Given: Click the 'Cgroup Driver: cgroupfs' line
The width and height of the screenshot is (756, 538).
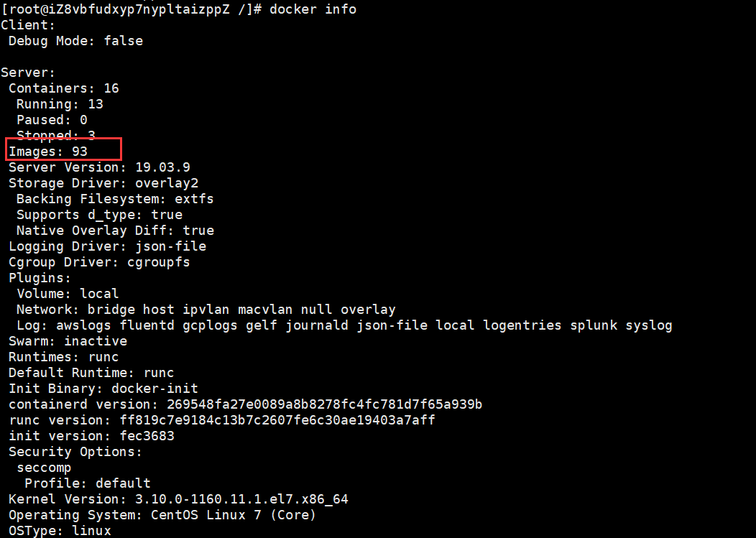Looking at the screenshot, I should (x=99, y=262).
